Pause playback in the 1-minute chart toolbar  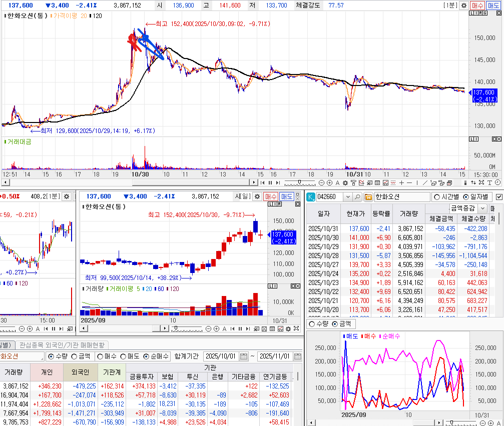270,182
